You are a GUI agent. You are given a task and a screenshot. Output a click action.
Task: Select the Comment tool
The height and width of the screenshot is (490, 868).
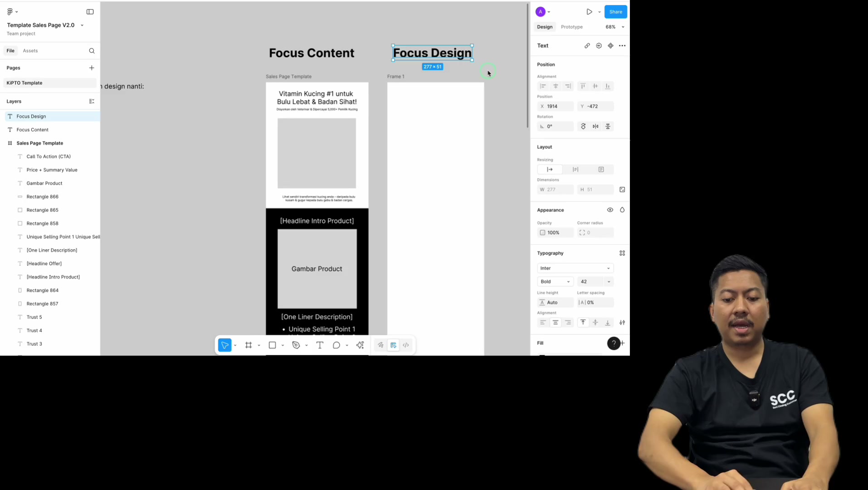click(x=336, y=345)
